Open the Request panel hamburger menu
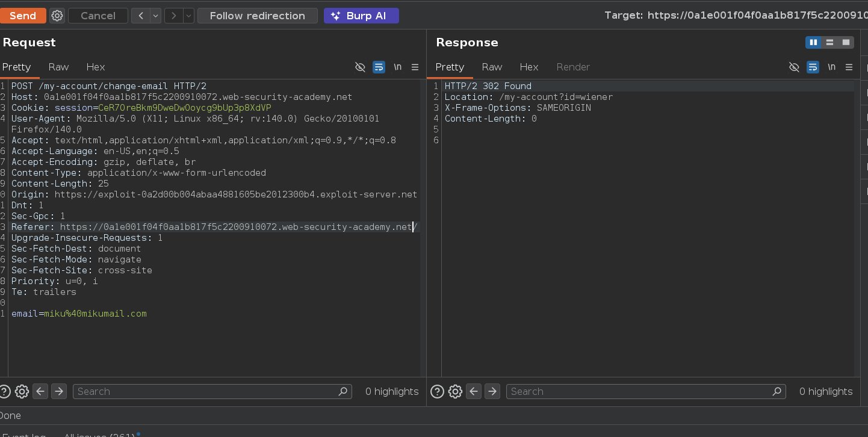The width and height of the screenshot is (868, 437). click(x=415, y=67)
